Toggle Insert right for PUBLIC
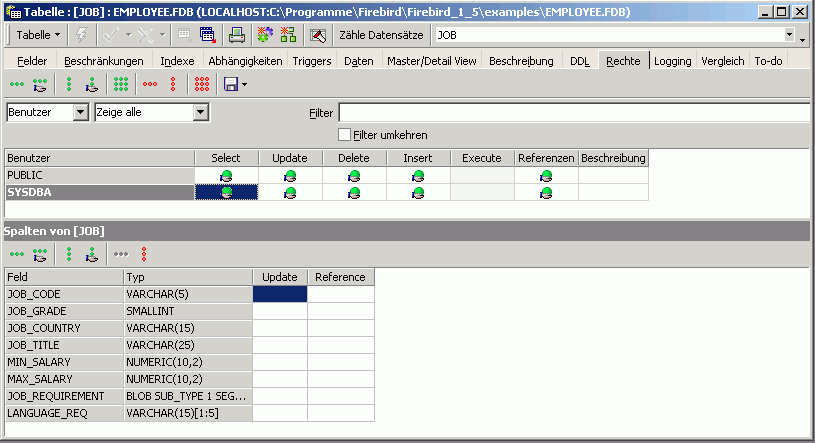 [418, 176]
